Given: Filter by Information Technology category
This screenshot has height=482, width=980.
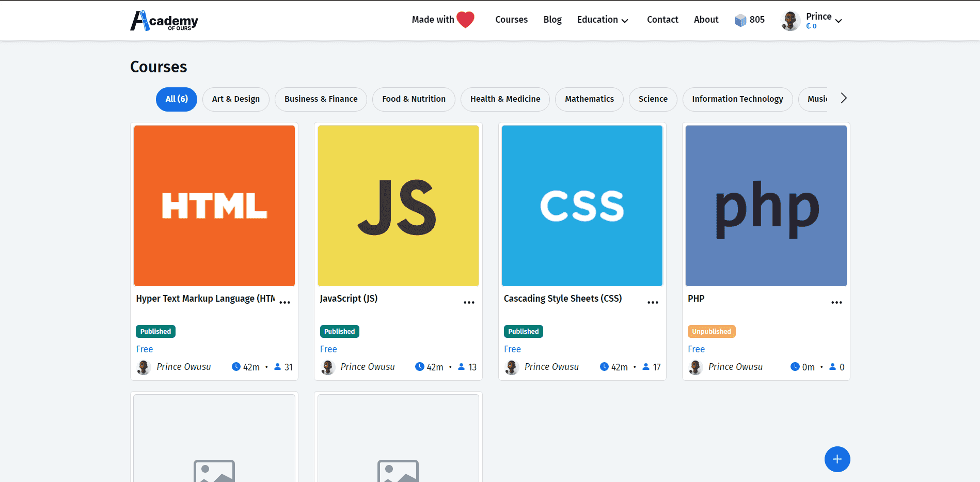Looking at the screenshot, I should (737, 99).
